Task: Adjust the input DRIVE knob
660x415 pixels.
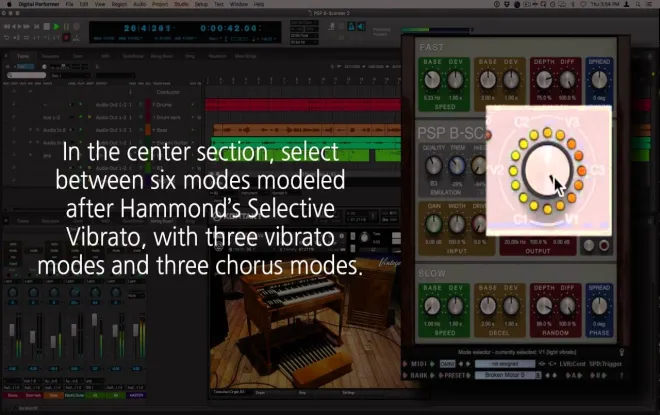Action: (x=479, y=223)
